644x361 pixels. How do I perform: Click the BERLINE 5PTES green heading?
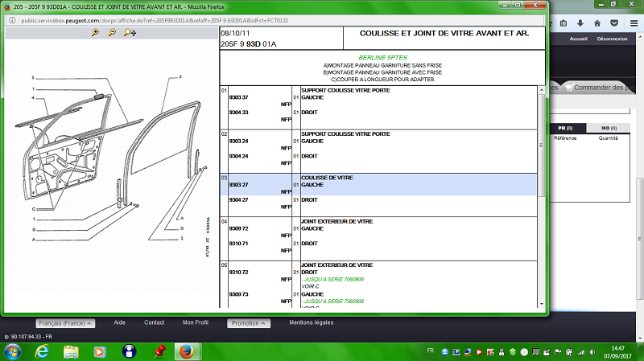click(x=383, y=57)
